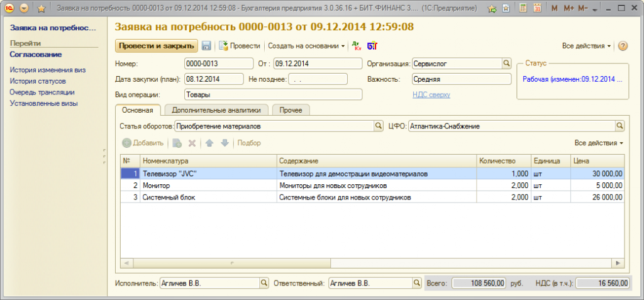This screenshot has width=644, height=300.
Task: Switch to Дополнительные аналитики tab
Action: (216, 110)
